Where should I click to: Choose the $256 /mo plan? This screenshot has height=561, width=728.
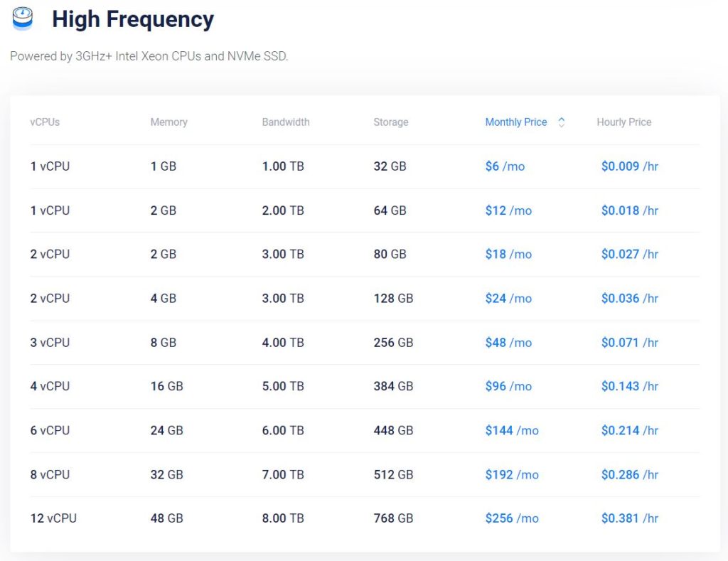pyautogui.click(x=512, y=518)
